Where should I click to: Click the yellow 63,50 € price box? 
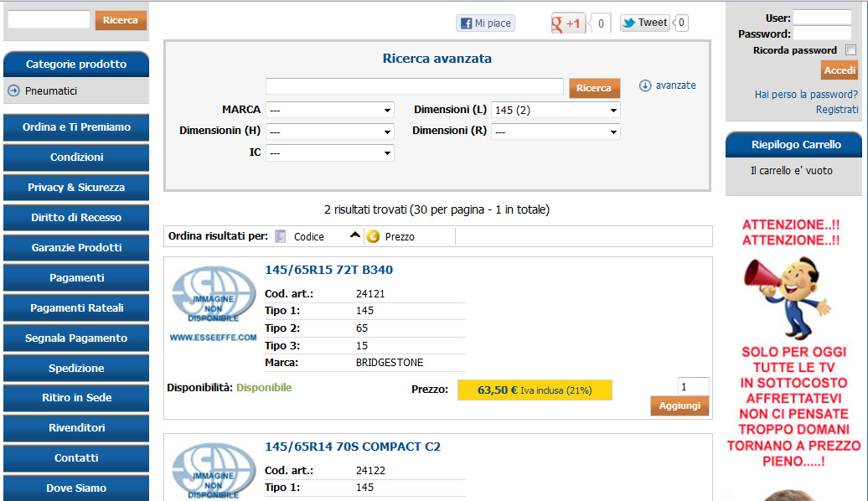pos(535,390)
